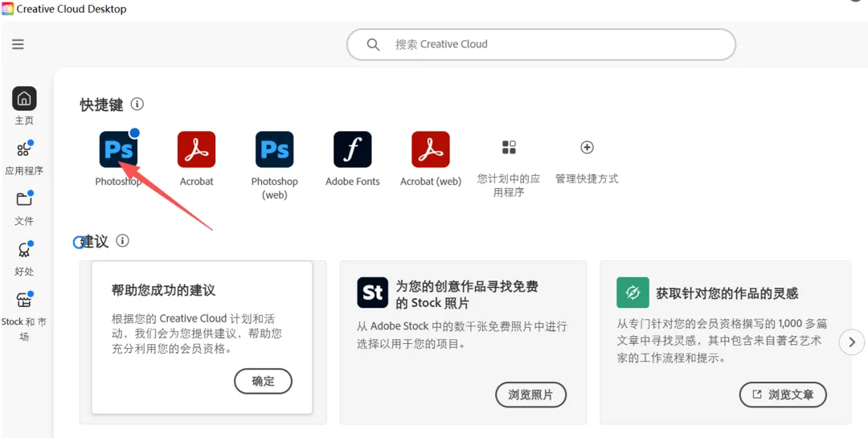Open 应用程序 apps in sidebar
Viewport: 868px width, 438px height.
[x=24, y=149]
